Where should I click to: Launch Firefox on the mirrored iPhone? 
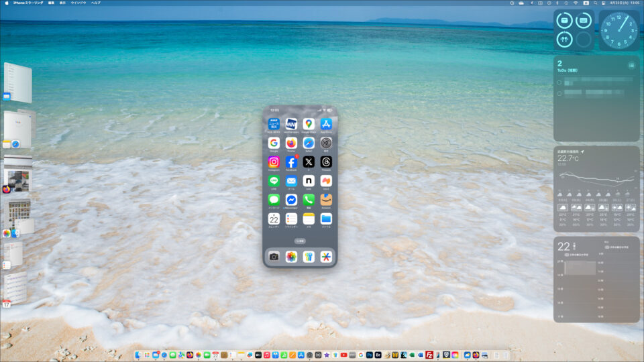(x=291, y=143)
